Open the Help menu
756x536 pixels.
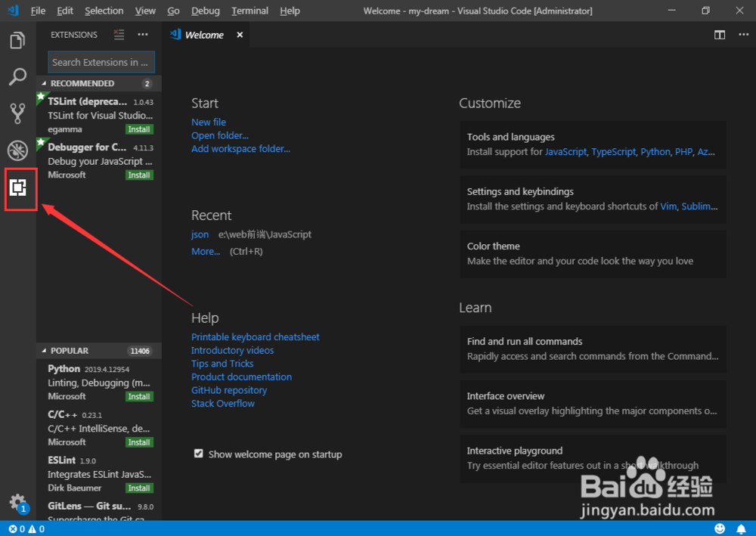pyautogui.click(x=290, y=11)
